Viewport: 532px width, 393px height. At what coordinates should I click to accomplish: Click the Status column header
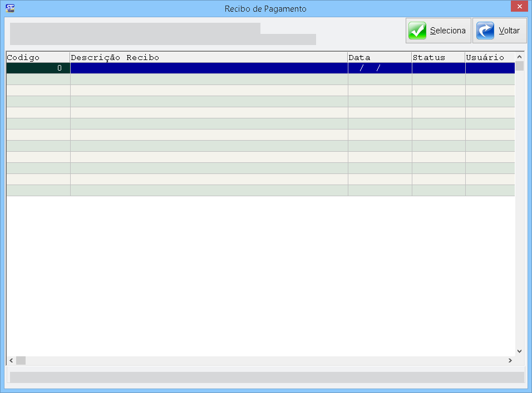point(438,57)
